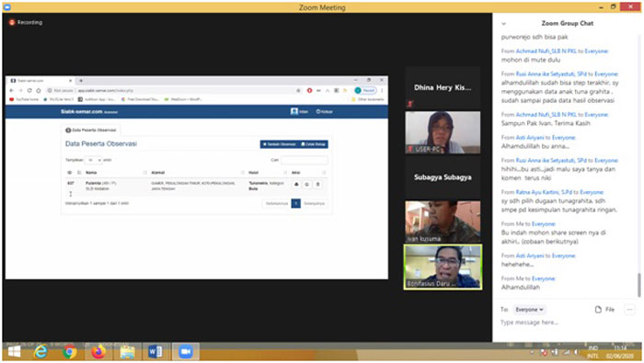Viewport: 644px width, 363px height.
Task: Collapse the Zoom Group Chat chevron
Action: point(503,23)
